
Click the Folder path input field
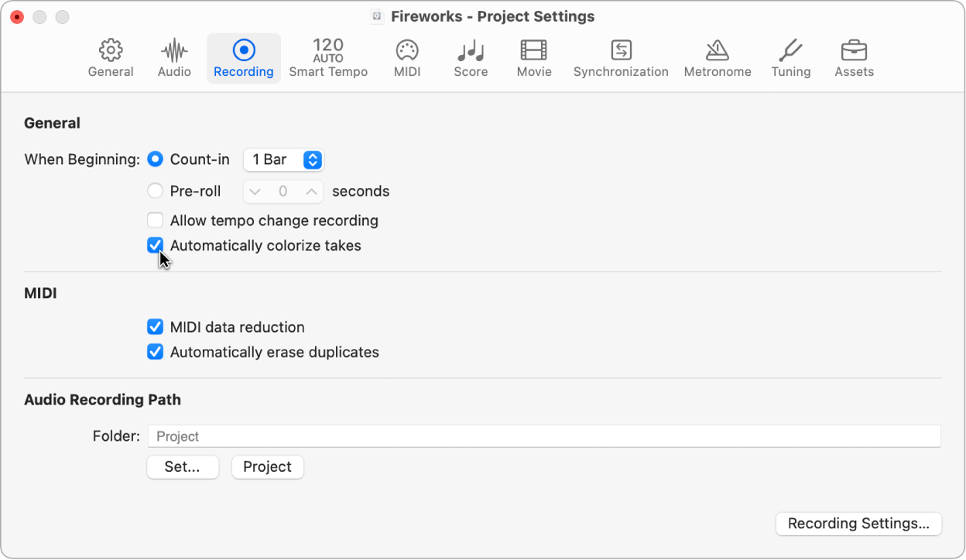coord(542,435)
